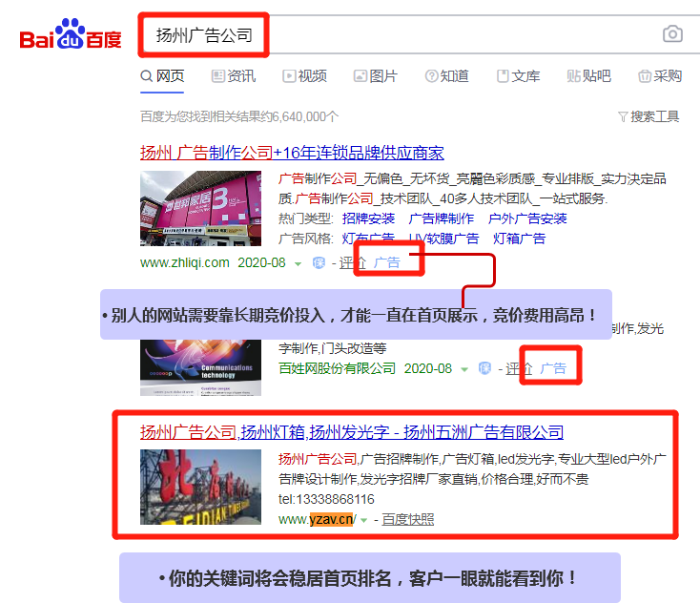The width and height of the screenshot is (700, 603).
Task: Click the Baidu logo
Action: click(x=71, y=34)
